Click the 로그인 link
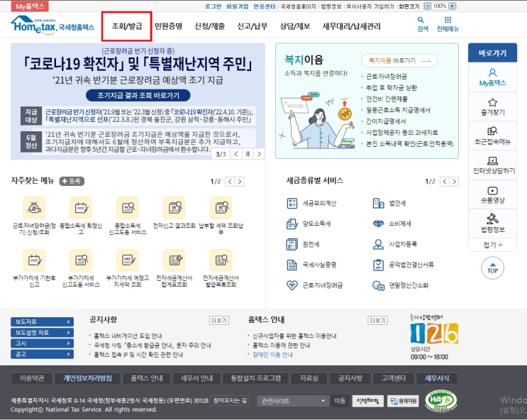Image resolution: width=527 pixels, height=420 pixels. coord(213,6)
